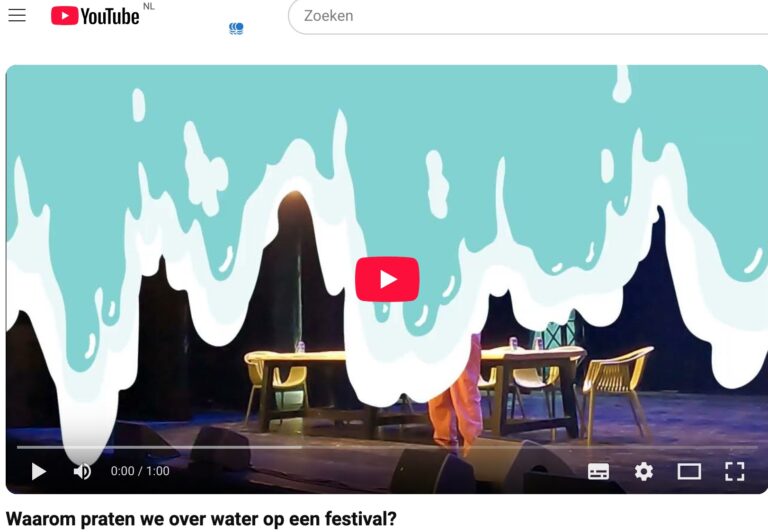Open the hamburger guide menu
Image resolution: width=768 pixels, height=532 pixels.
[x=17, y=15]
